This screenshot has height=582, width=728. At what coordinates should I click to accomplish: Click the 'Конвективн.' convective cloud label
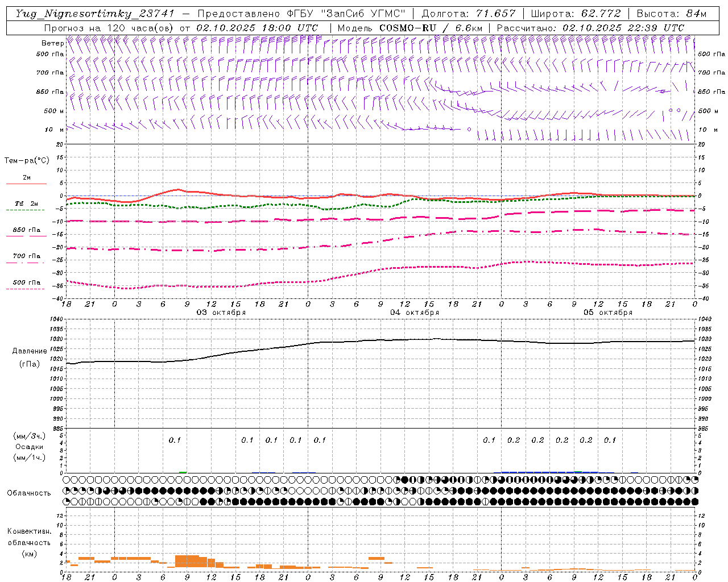click(x=30, y=531)
